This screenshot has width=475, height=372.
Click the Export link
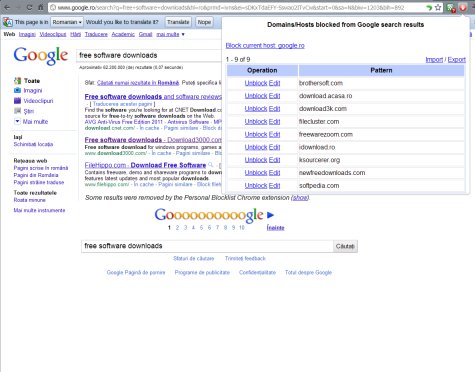click(x=456, y=60)
